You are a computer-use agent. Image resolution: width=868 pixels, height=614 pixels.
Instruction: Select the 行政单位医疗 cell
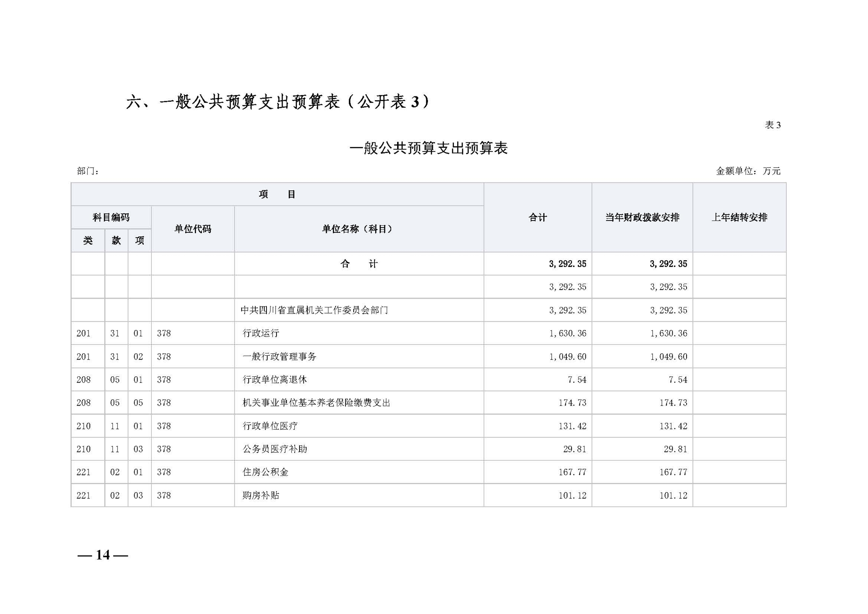coord(270,426)
